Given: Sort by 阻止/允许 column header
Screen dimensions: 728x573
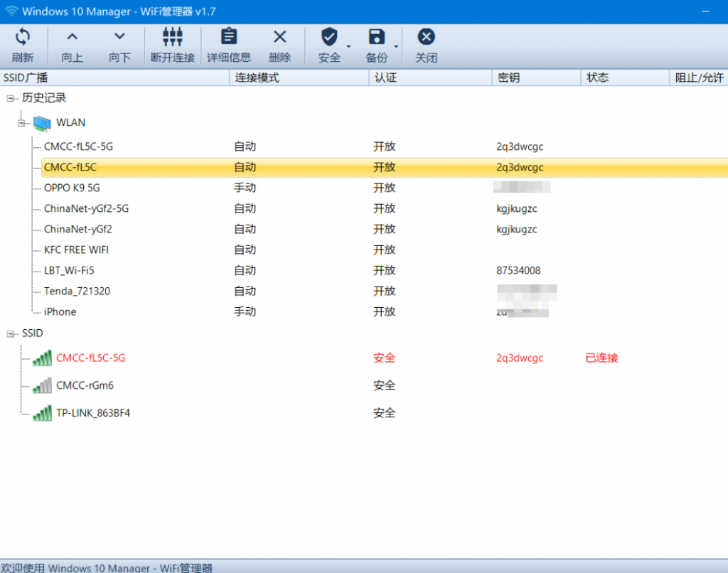Looking at the screenshot, I should [699, 77].
